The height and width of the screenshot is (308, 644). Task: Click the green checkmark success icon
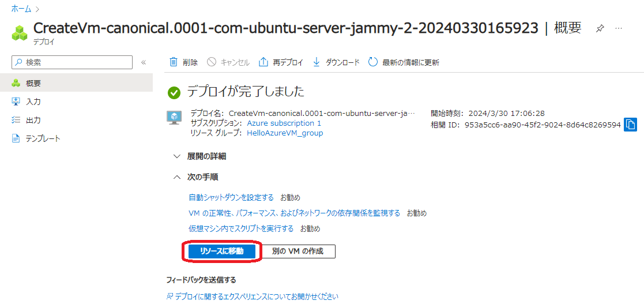[174, 93]
